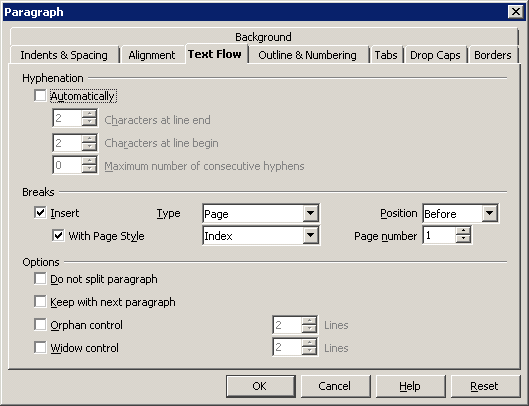Expand the Index page style dropdown
Image resolution: width=529 pixels, height=406 pixels.
click(x=310, y=235)
